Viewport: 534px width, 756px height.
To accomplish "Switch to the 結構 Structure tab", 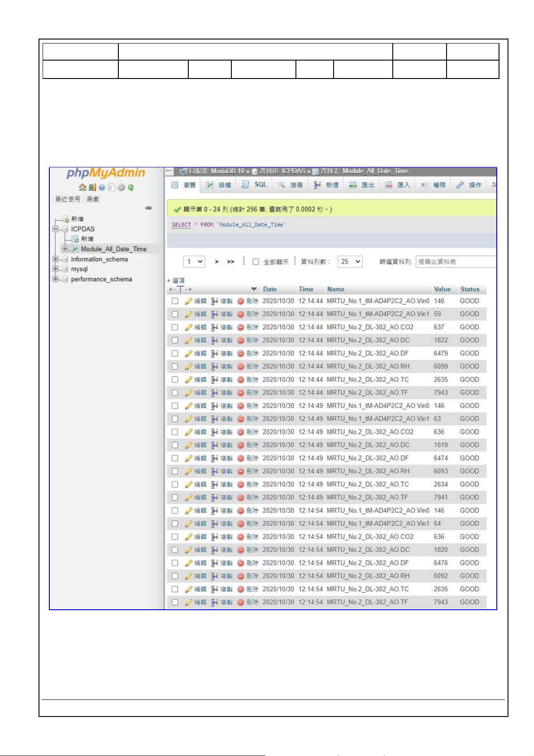I will pyautogui.click(x=218, y=185).
